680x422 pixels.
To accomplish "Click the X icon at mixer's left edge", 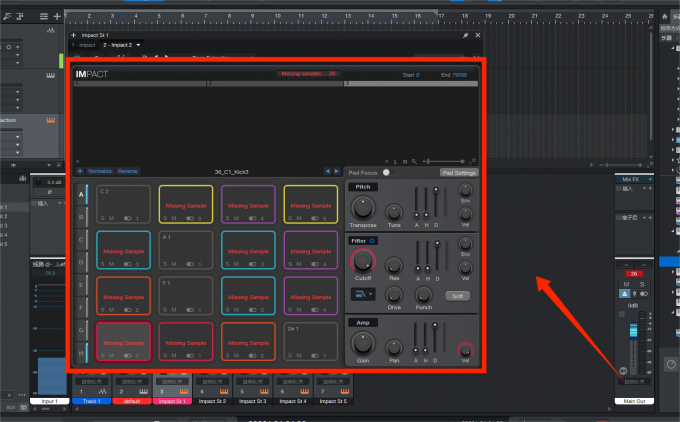I will pos(9,395).
